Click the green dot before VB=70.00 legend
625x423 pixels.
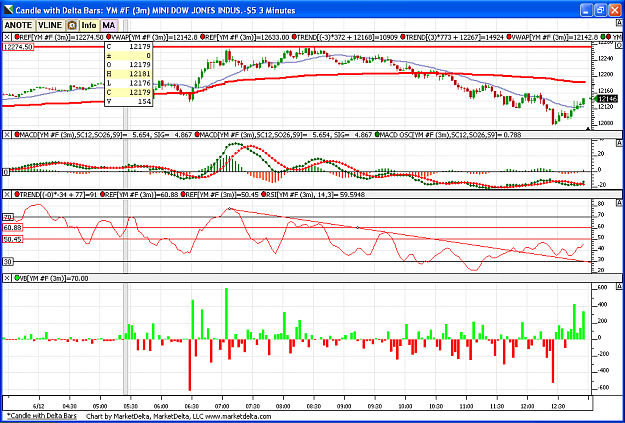[x=17, y=278]
